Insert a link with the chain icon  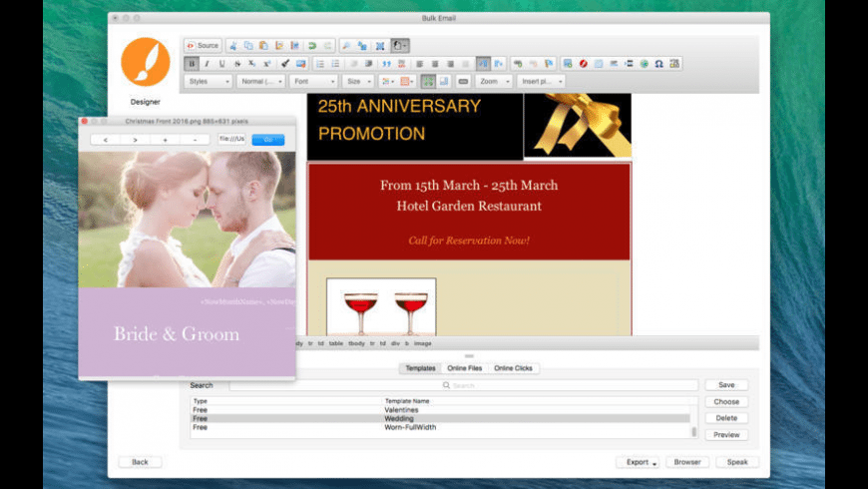[518, 64]
